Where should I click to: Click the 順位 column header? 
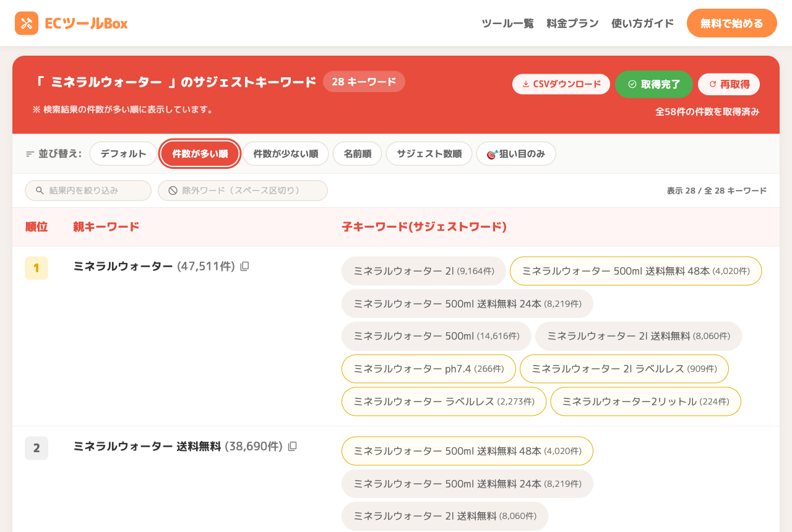point(37,227)
